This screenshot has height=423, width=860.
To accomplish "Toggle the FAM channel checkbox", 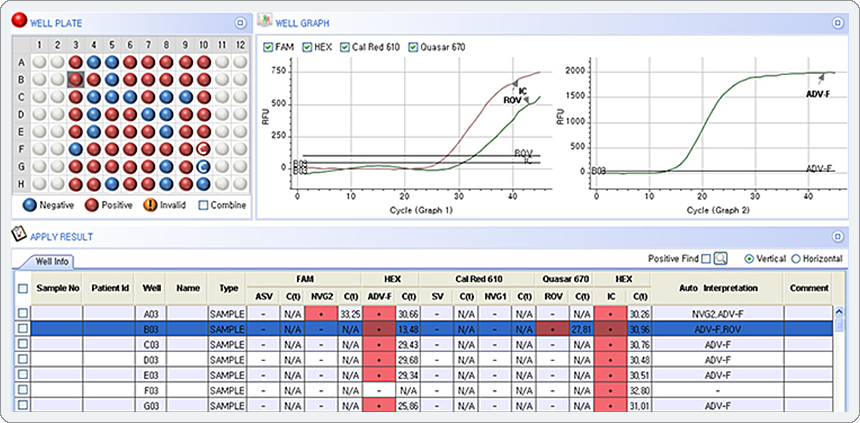I will [x=268, y=47].
